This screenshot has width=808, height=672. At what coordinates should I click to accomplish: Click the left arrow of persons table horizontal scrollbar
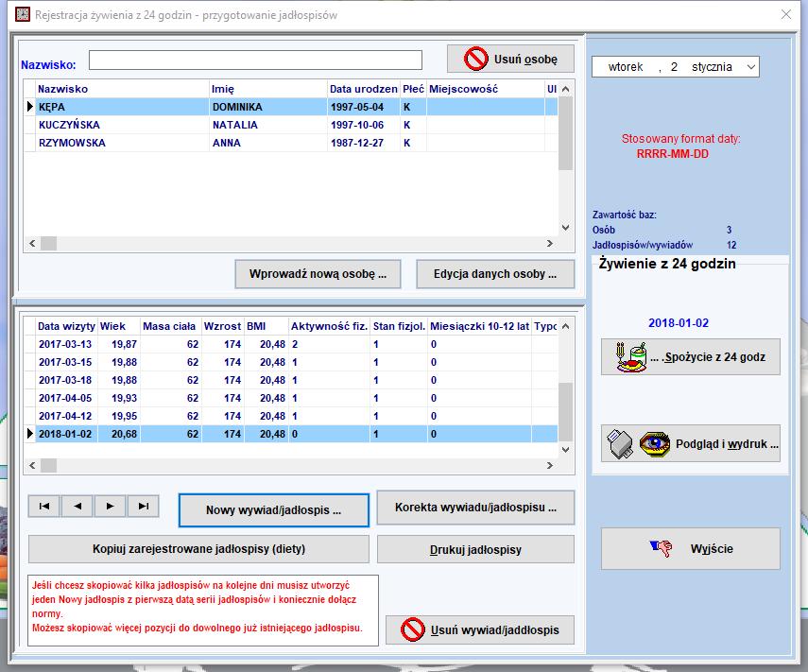tap(32, 243)
